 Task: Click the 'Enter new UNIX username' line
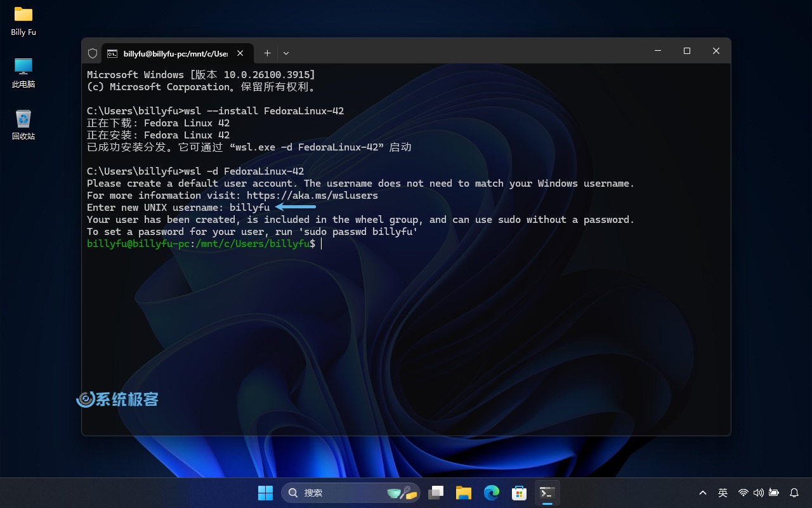pyautogui.click(x=178, y=208)
